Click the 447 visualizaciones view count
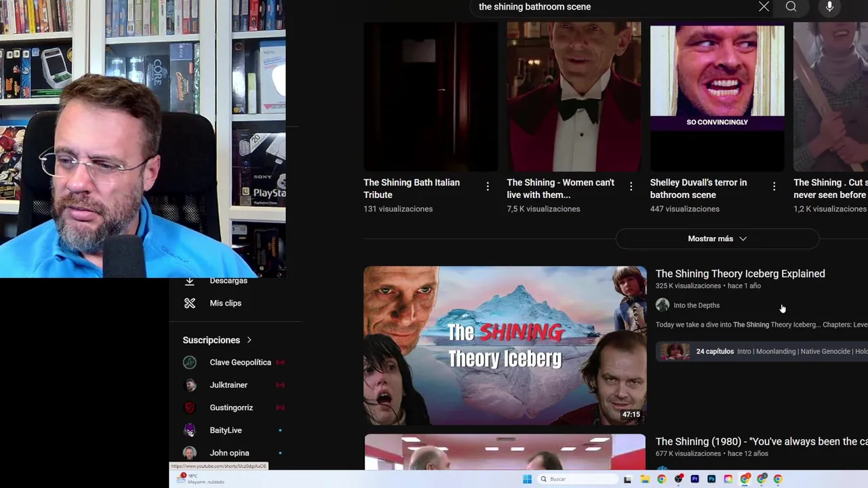Screen dimensions: 868x488 pyautogui.click(x=685, y=209)
